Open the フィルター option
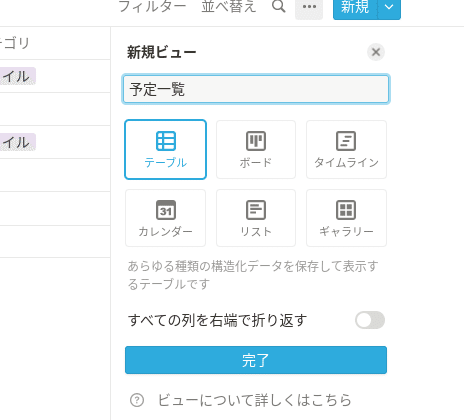This screenshot has width=464, height=420. [152, 6]
